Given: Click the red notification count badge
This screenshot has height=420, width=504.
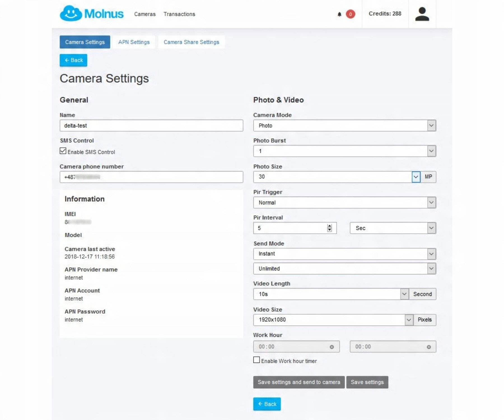Looking at the screenshot, I should (350, 14).
